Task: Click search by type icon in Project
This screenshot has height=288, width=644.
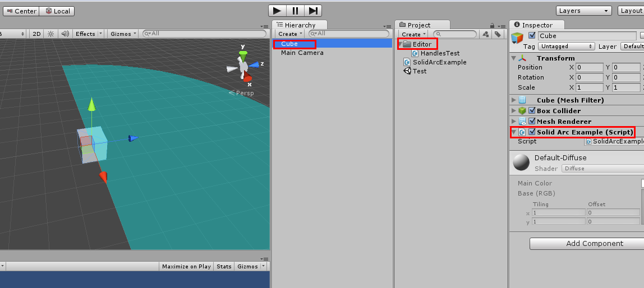Action: 485,34
